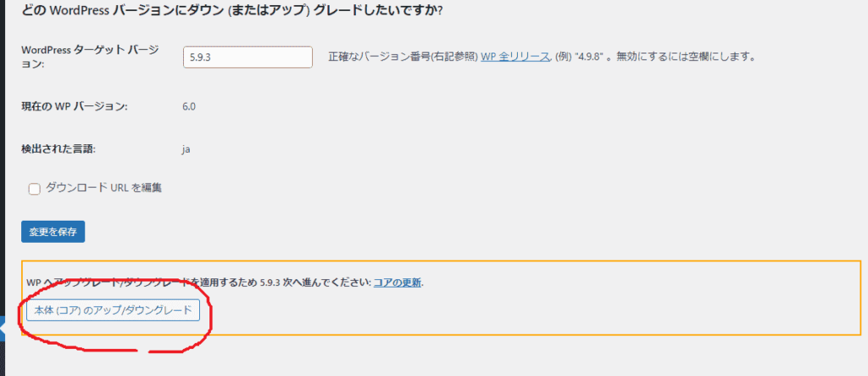Click the detected language value ja
The height and width of the screenshot is (376, 868).
(x=186, y=149)
